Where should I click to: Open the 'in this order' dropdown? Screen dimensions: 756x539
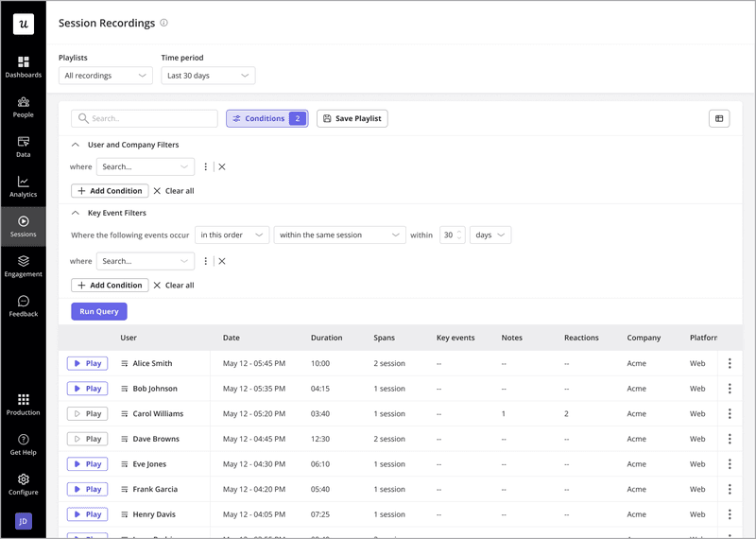click(232, 235)
